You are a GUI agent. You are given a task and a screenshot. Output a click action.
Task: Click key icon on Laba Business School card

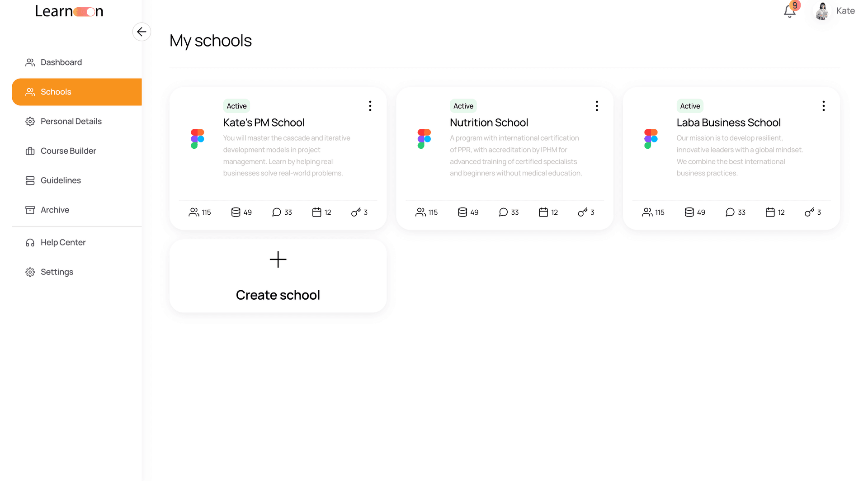pyautogui.click(x=809, y=212)
